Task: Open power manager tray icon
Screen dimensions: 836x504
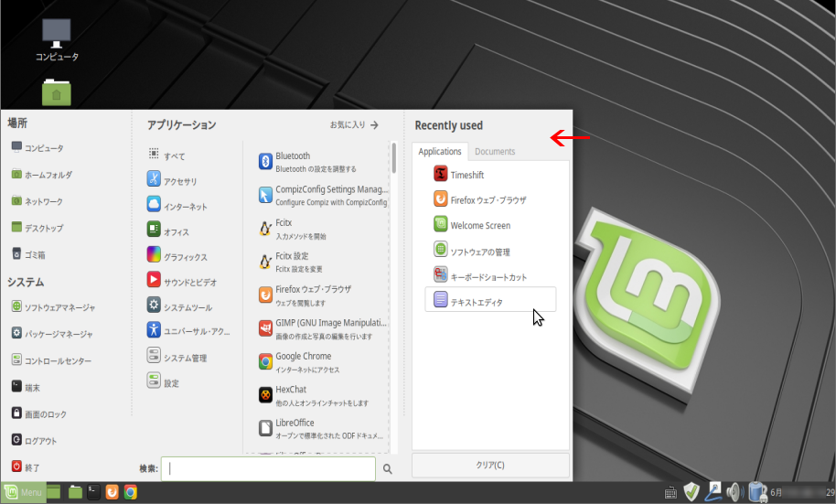Action: click(757, 492)
